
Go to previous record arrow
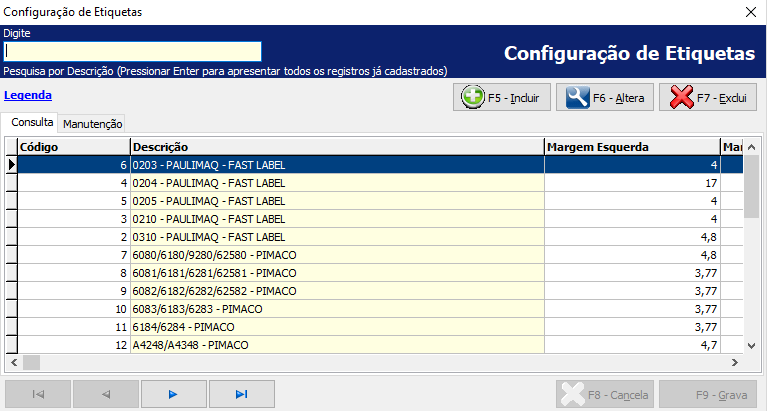coord(105,394)
